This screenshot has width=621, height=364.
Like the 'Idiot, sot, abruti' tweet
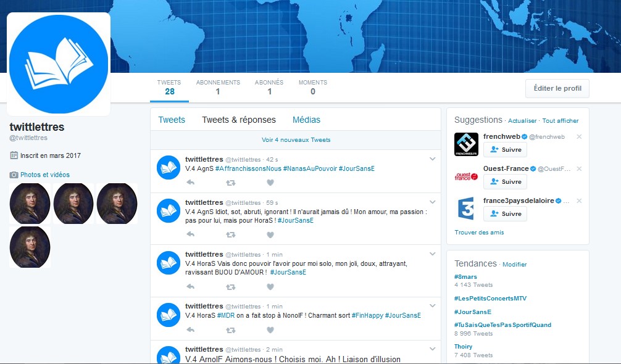(270, 234)
